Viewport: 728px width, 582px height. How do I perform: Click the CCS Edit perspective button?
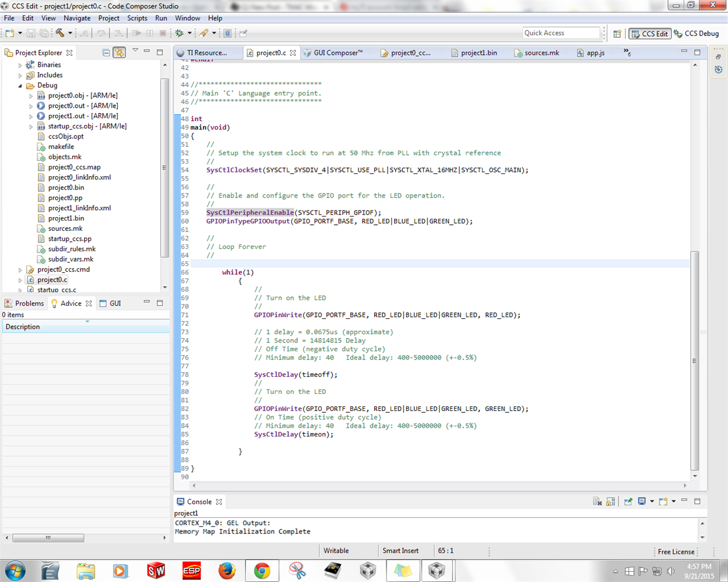[650, 34]
